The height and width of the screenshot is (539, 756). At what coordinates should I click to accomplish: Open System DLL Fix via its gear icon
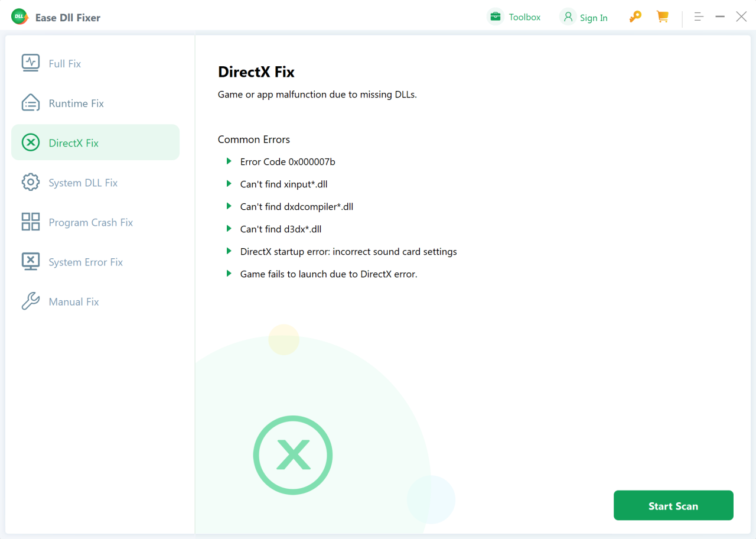click(x=30, y=182)
